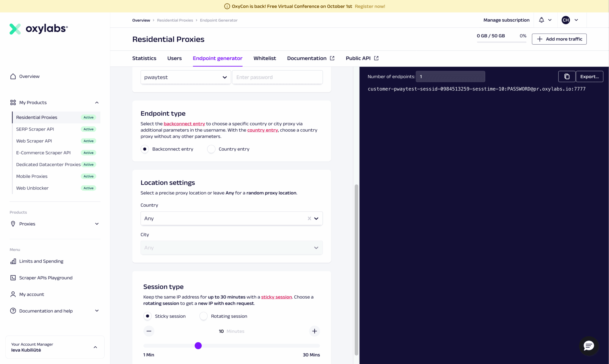Collapse the My Products section
The height and width of the screenshot is (364, 609).
tap(97, 103)
